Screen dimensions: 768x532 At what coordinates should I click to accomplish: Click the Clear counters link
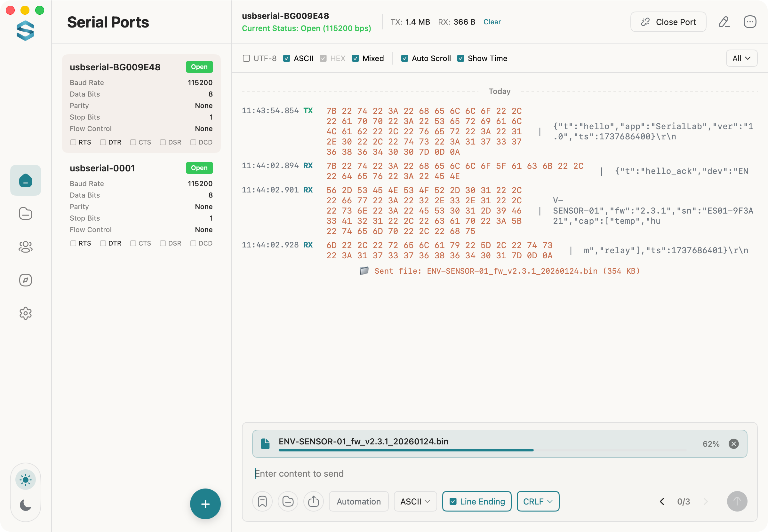[492, 22]
